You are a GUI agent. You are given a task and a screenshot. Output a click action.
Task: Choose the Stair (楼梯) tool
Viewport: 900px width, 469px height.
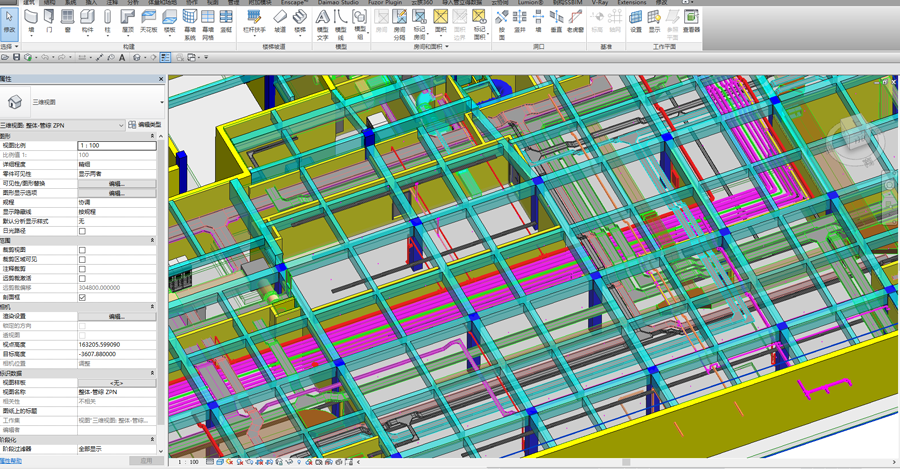click(x=300, y=21)
